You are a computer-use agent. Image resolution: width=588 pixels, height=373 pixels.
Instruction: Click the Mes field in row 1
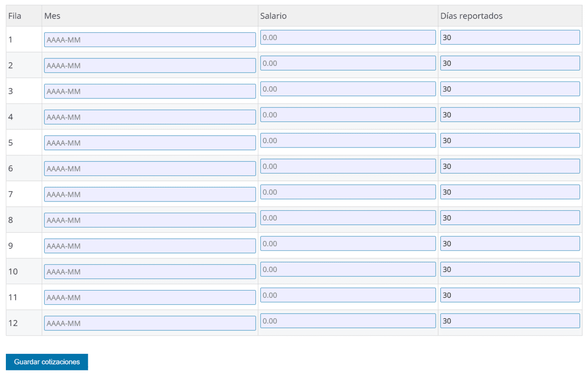149,40
